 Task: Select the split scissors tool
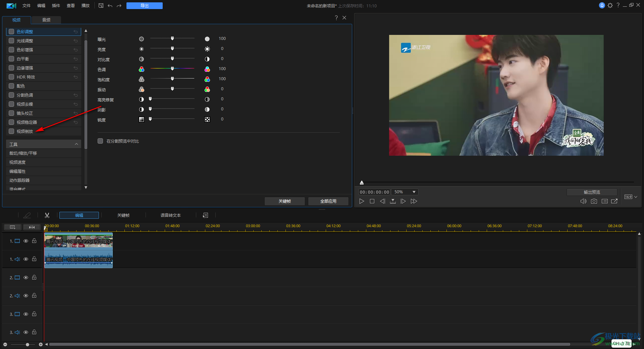47,215
